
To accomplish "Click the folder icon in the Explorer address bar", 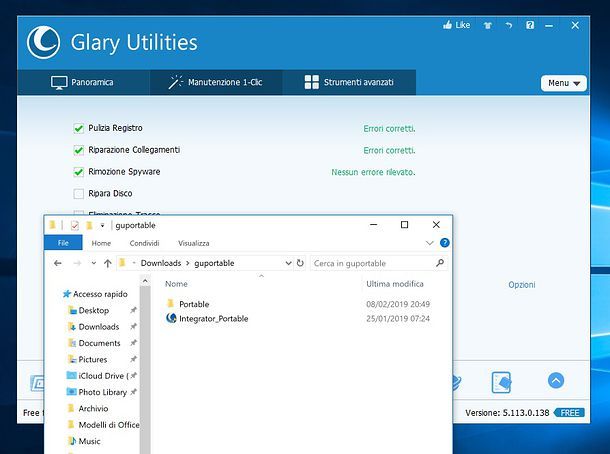I will pos(122,263).
